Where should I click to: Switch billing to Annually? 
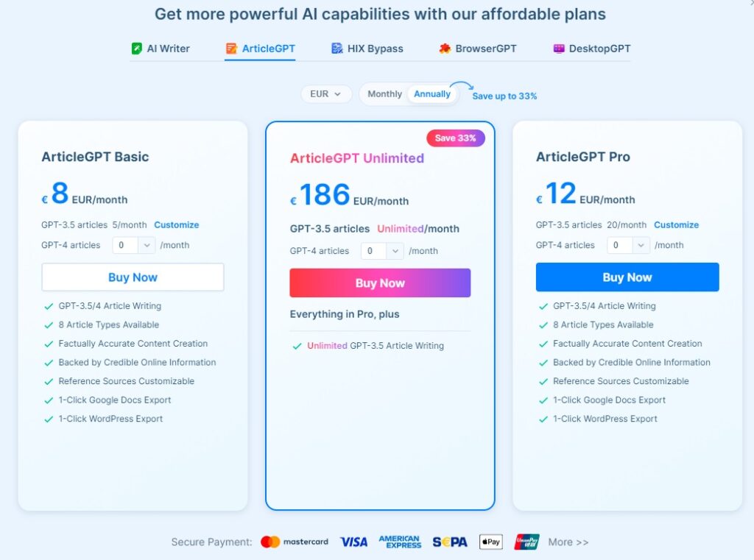pos(431,93)
